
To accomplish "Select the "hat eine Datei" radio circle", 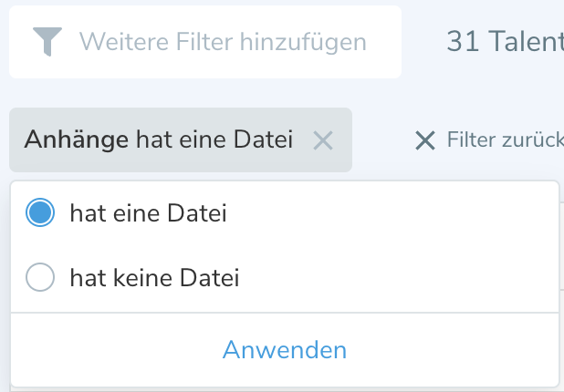I will pos(41,213).
